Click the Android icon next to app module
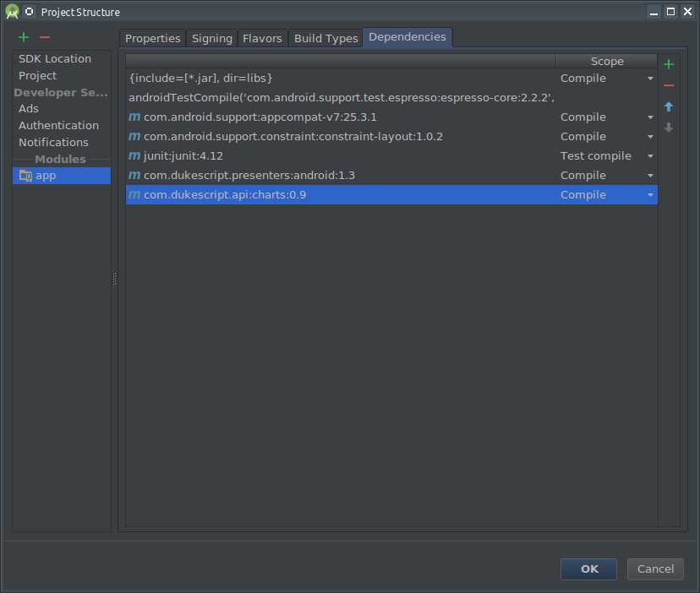 click(x=25, y=175)
